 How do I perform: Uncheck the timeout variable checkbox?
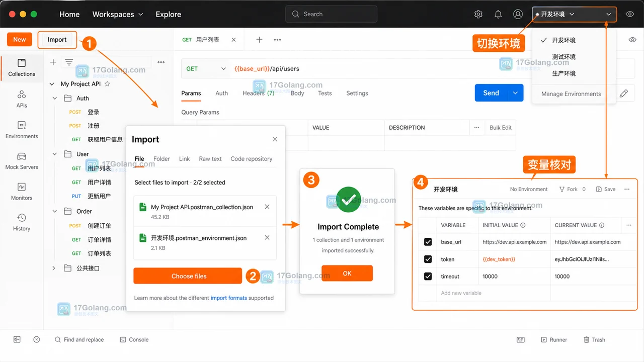(x=428, y=277)
